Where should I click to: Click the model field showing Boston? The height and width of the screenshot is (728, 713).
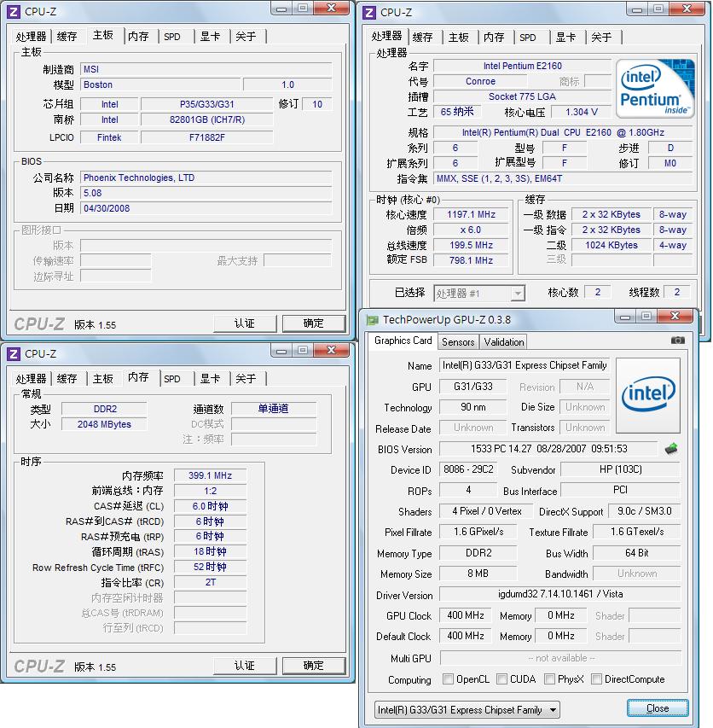(160, 85)
